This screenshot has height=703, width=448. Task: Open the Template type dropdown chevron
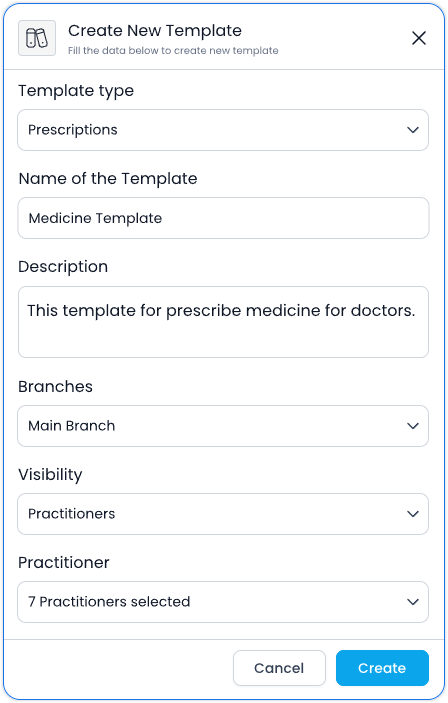tap(413, 130)
